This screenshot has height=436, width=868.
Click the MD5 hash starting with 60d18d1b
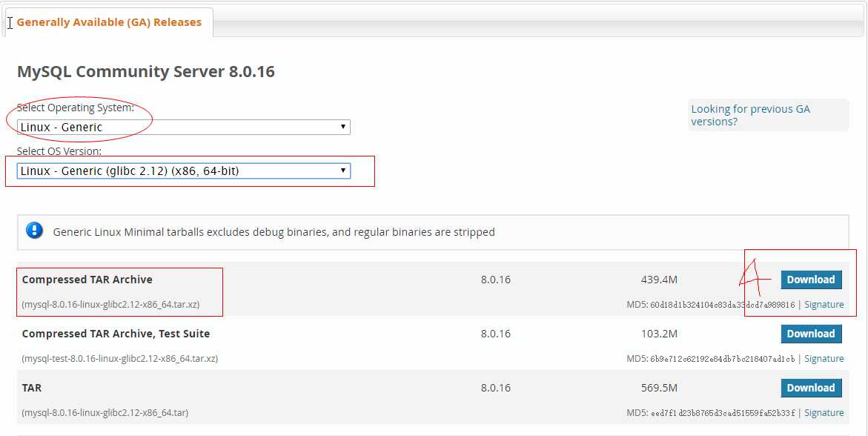click(x=723, y=305)
